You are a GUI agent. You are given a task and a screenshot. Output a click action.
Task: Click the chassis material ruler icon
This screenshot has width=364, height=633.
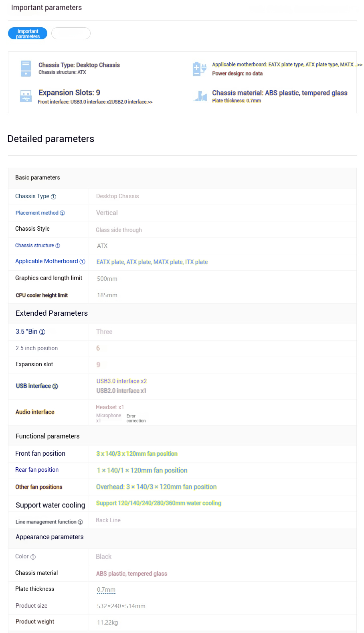[x=200, y=96]
